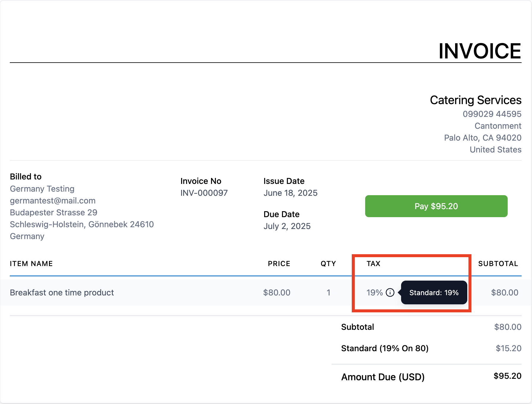Click the QTY column header

click(x=328, y=264)
